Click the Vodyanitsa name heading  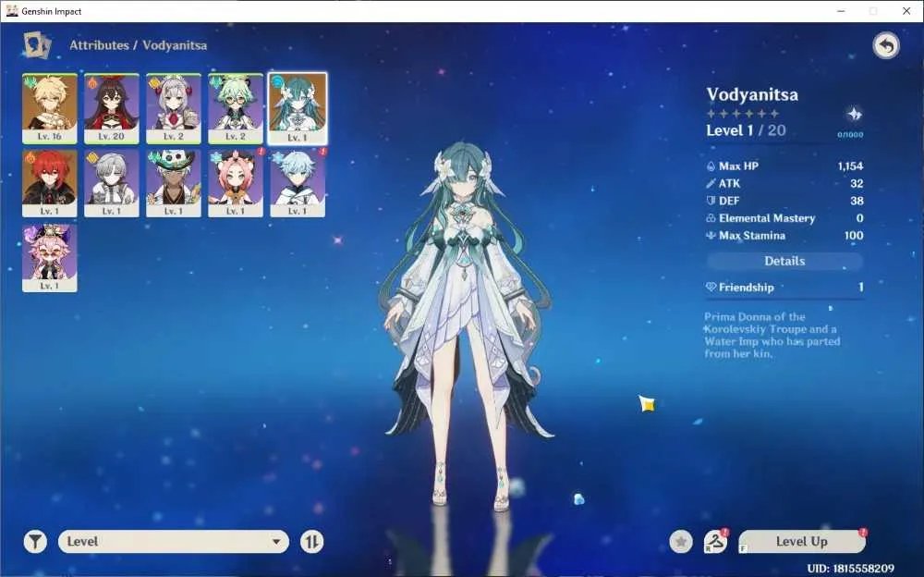752,94
